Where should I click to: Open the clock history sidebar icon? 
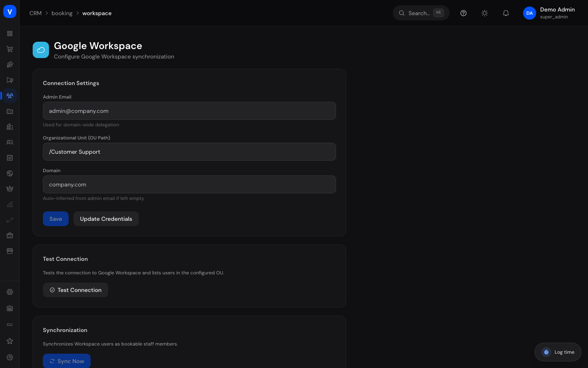(10, 357)
